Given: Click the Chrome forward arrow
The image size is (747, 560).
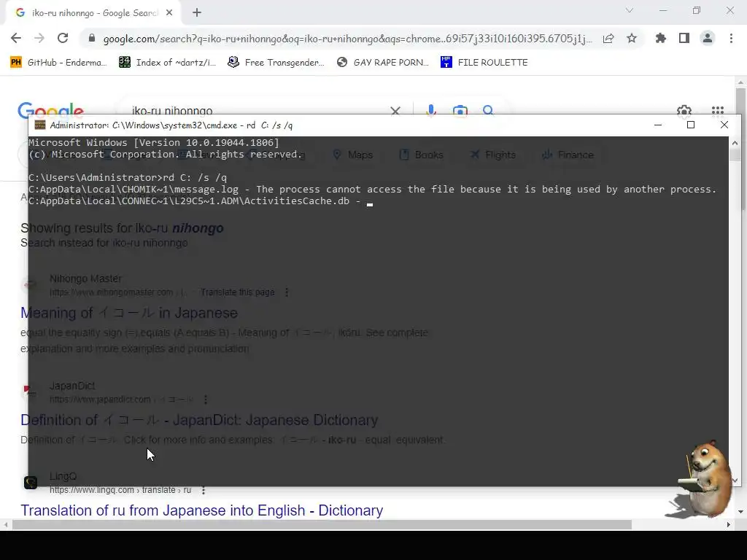Looking at the screenshot, I should (x=39, y=39).
